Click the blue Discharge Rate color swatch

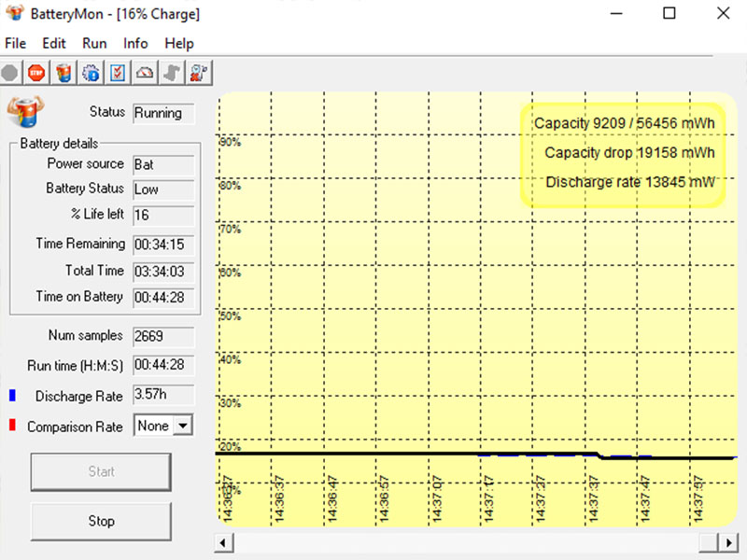[x=12, y=395]
